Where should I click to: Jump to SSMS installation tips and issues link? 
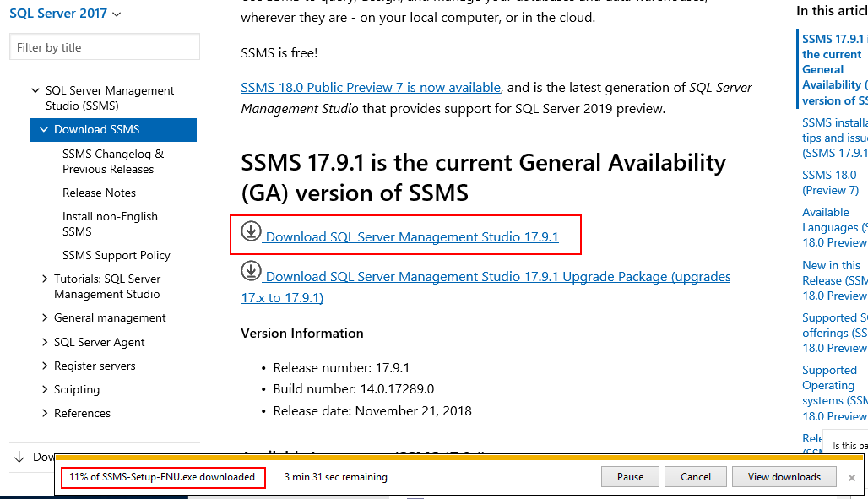click(x=835, y=138)
